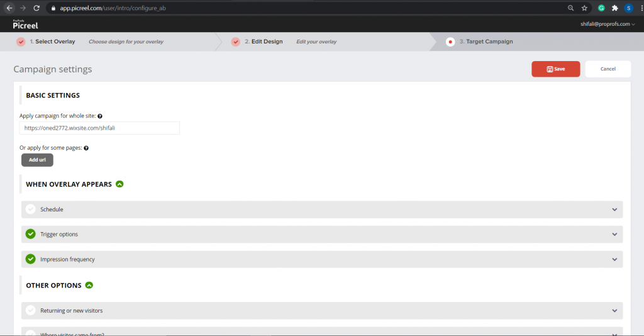This screenshot has width=644, height=336.
Task: Click help icon beside some pages label
Action: 86,148
